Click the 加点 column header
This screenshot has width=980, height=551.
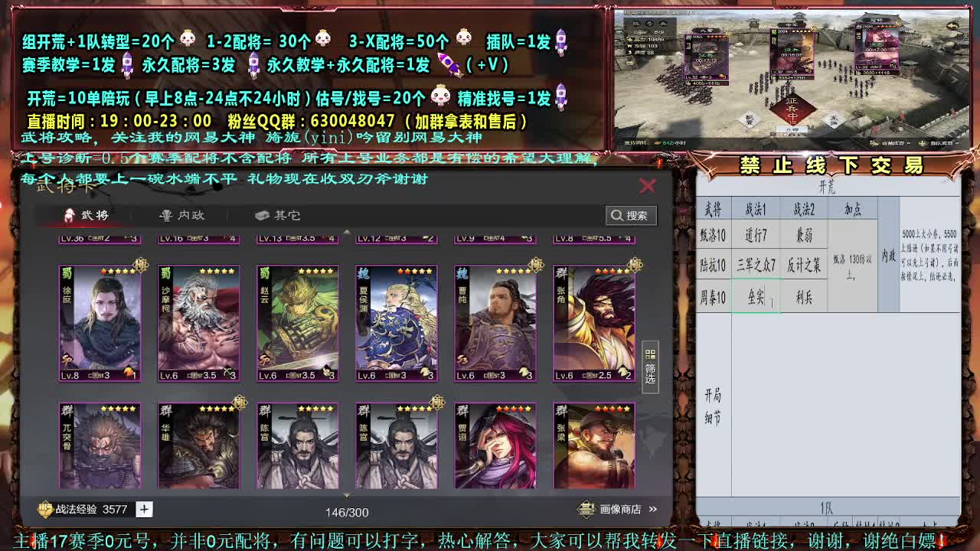[x=852, y=208]
